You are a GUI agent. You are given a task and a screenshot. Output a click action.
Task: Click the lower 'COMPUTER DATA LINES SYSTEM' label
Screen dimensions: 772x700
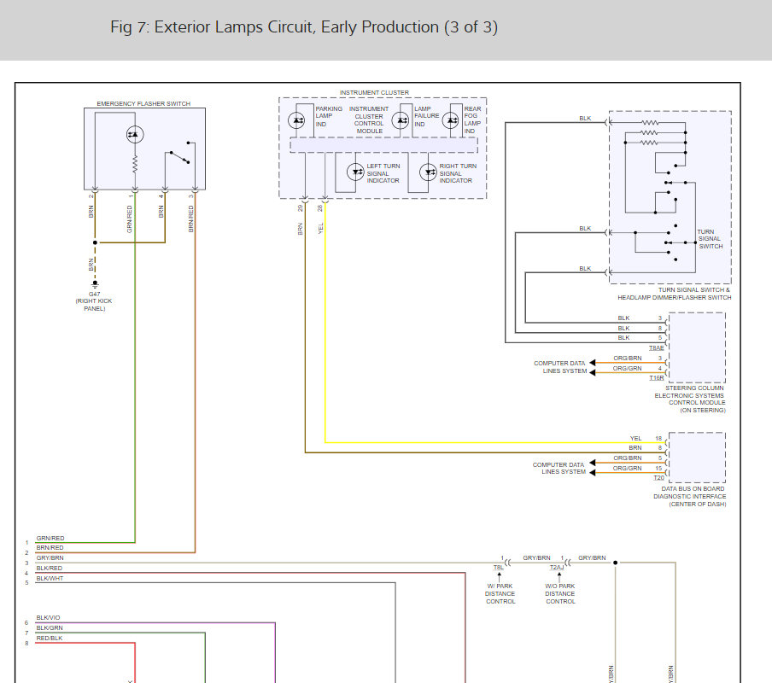click(x=559, y=468)
